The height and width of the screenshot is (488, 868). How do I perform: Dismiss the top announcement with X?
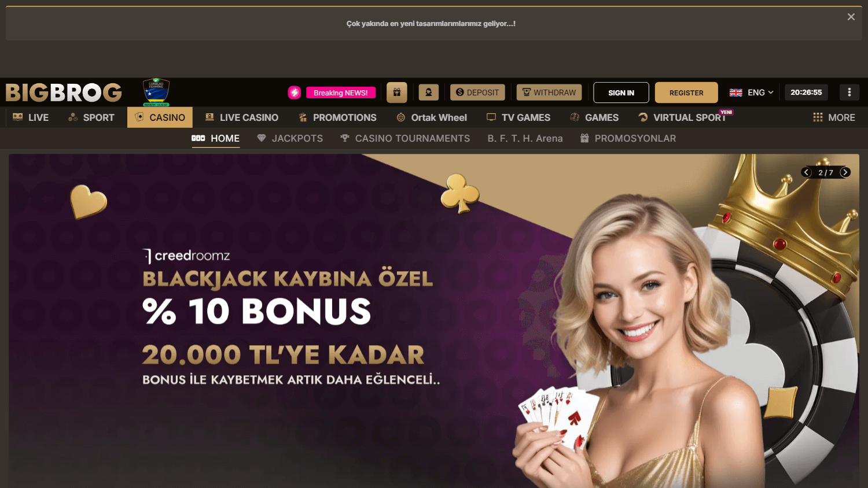[x=851, y=17]
